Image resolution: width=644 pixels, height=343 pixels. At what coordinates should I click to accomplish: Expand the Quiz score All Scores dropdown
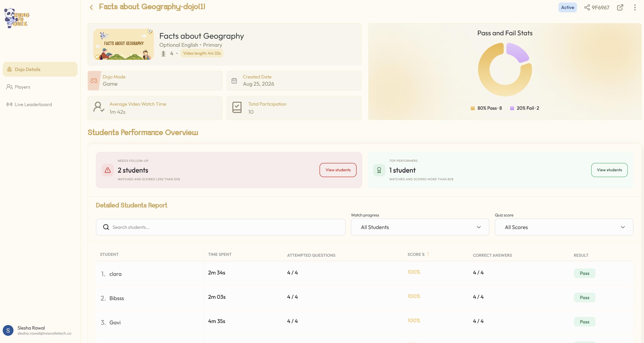coord(564,227)
